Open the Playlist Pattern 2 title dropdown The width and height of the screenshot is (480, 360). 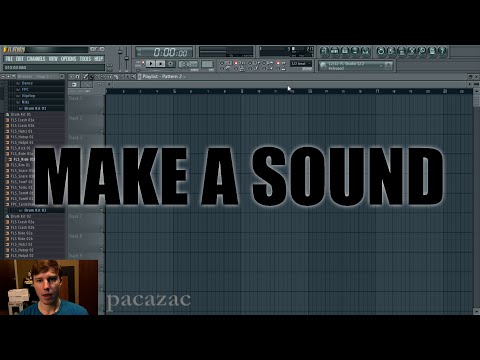[x=164, y=77]
